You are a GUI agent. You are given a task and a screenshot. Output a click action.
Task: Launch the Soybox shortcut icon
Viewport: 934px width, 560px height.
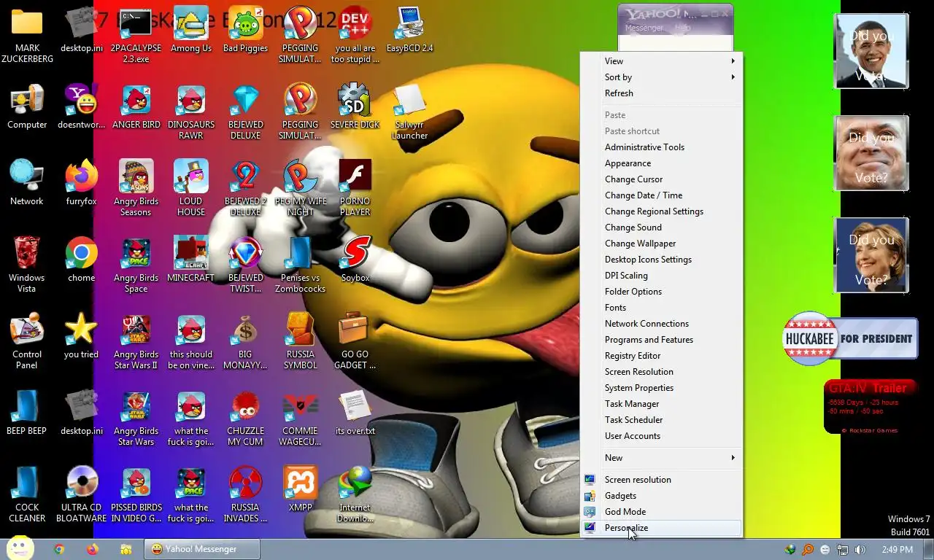click(355, 260)
